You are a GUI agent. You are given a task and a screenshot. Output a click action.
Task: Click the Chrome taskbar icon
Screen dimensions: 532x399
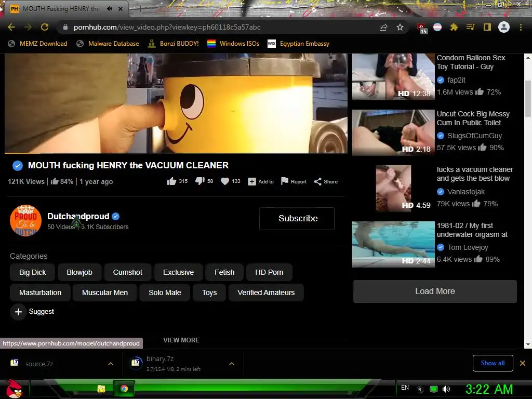(124, 389)
